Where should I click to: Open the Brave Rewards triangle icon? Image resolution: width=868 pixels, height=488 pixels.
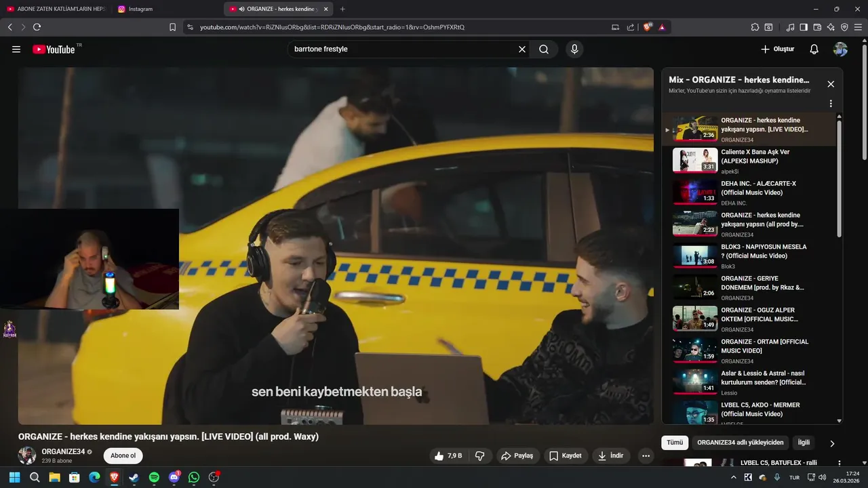(662, 27)
